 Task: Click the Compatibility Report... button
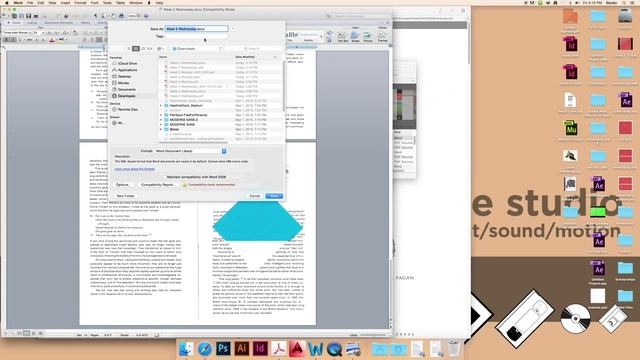[158, 185]
